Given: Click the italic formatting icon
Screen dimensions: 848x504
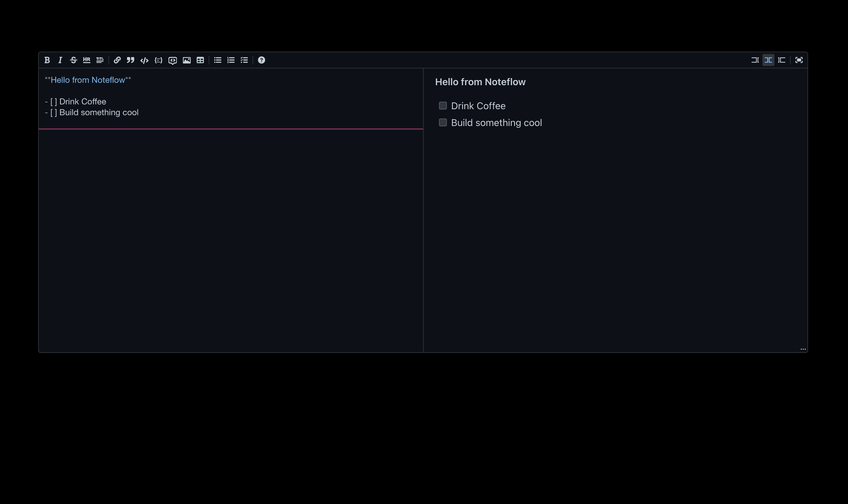Looking at the screenshot, I should pyautogui.click(x=60, y=60).
